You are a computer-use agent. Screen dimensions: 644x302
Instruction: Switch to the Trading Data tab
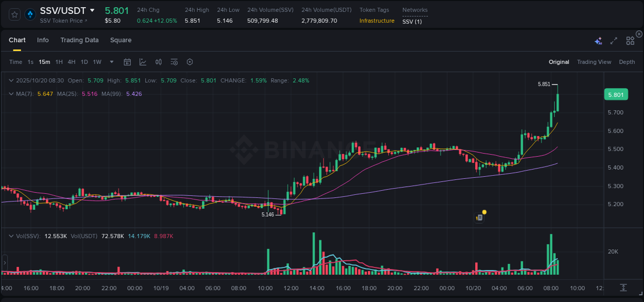79,40
